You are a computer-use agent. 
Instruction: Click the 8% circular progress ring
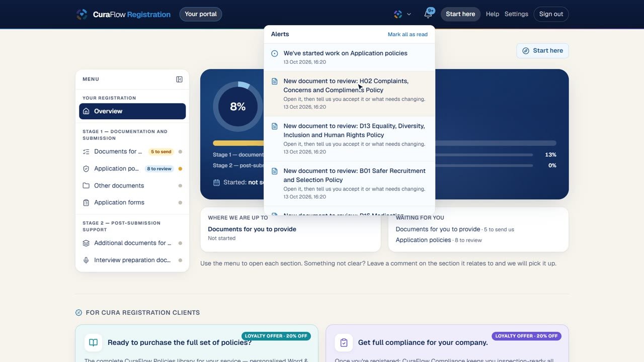click(238, 107)
